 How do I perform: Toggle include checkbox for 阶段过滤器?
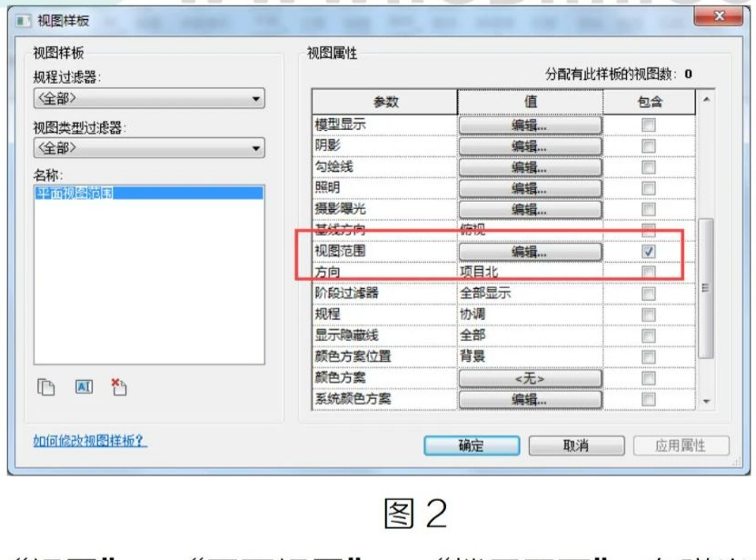(649, 294)
